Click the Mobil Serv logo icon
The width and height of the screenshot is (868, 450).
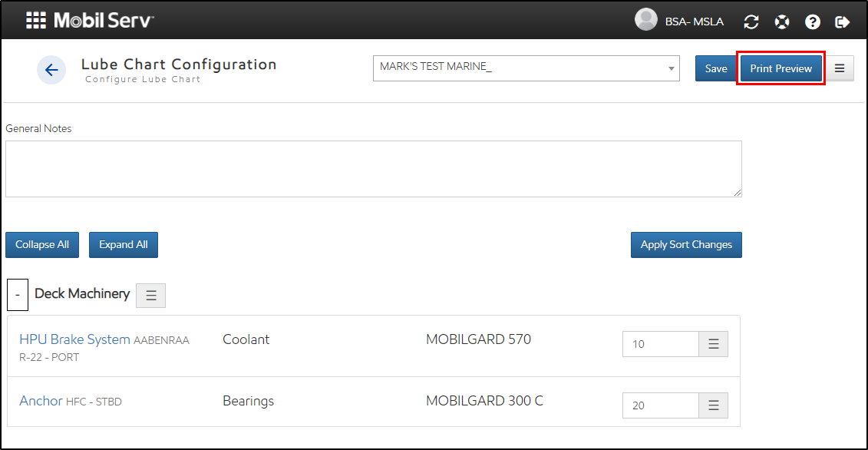(x=36, y=20)
